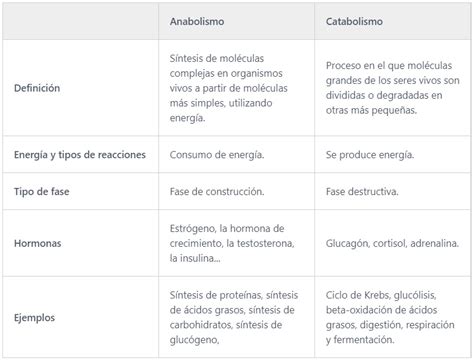Select the Ejemplos row label
The width and height of the screenshot is (474, 361).
pos(34,318)
